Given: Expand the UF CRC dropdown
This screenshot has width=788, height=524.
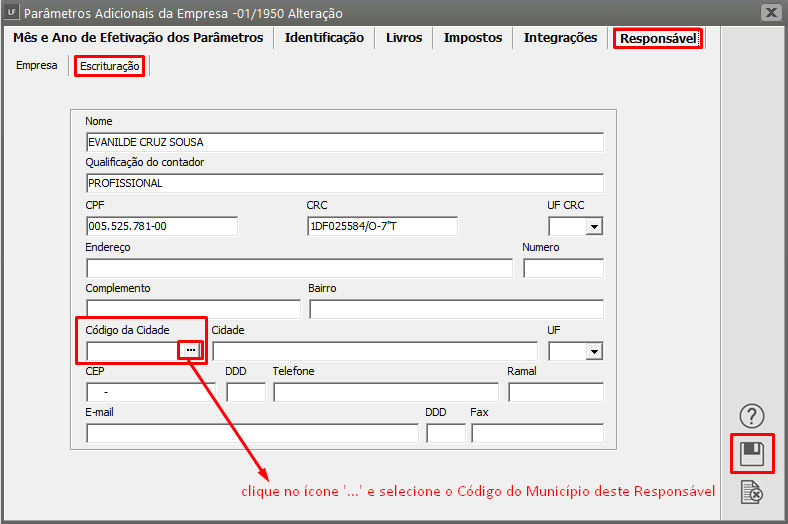Looking at the screenshot, I should (594, 227).
